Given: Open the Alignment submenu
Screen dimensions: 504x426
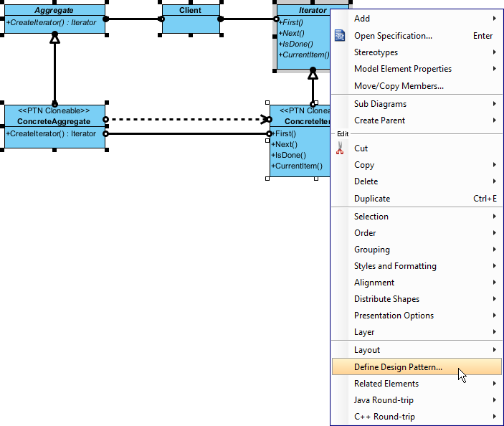Looking at the screenshot, I should point(417,283).
